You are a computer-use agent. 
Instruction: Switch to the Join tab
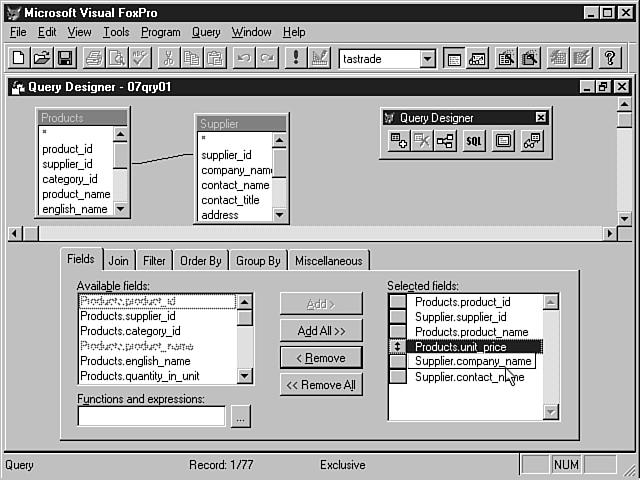pyautogui.click(x=119, y=261)
